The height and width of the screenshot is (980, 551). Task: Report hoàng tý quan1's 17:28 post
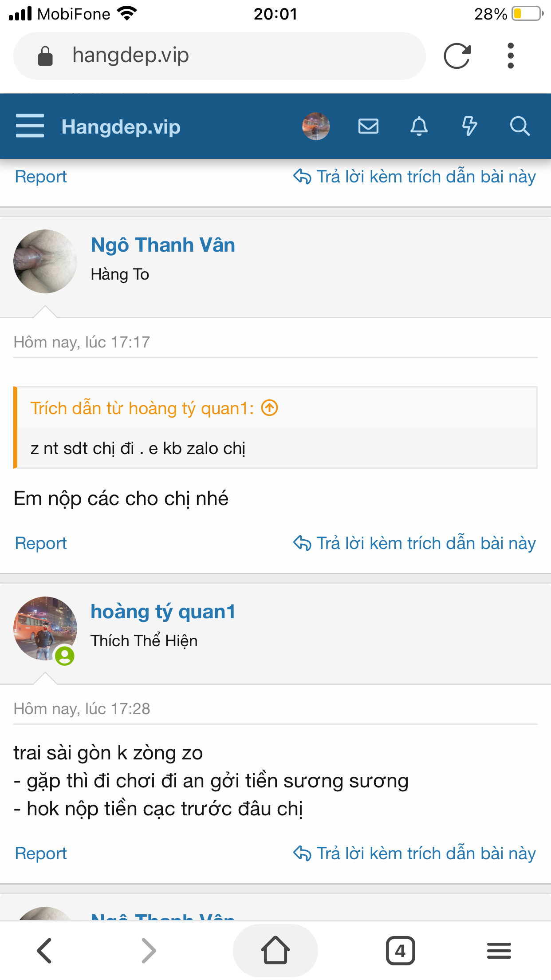tap(41, 854)
